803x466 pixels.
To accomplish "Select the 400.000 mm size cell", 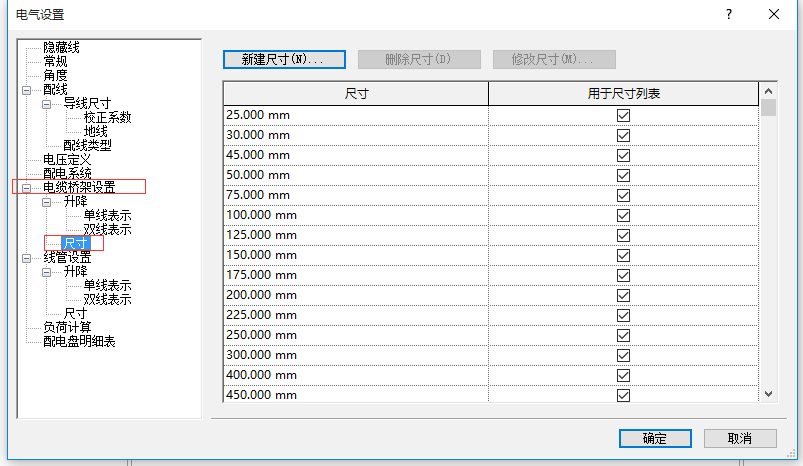I will click(356, 375).
